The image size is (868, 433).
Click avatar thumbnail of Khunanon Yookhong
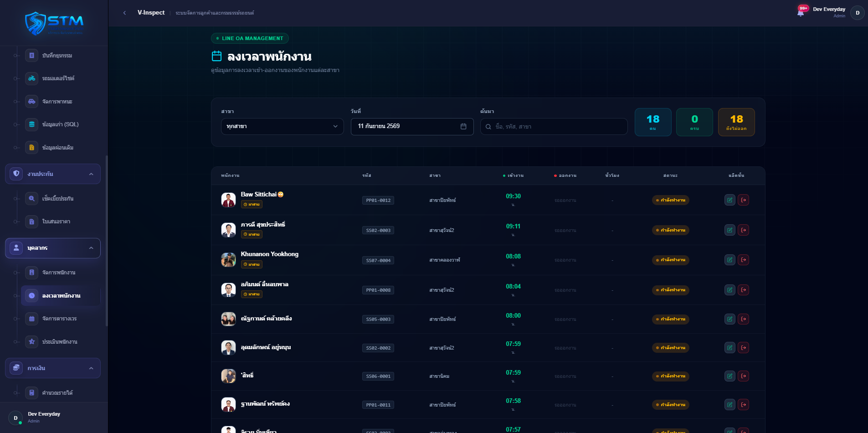click(x=228, y=260)
